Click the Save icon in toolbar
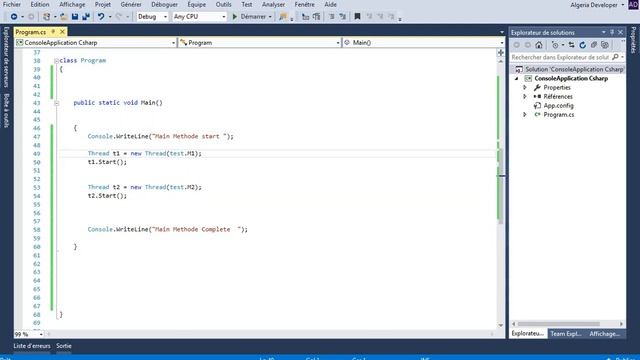Image resolution: width=640 pixels, height=360 pixels. pyautogui.click(x=75, y=17)
